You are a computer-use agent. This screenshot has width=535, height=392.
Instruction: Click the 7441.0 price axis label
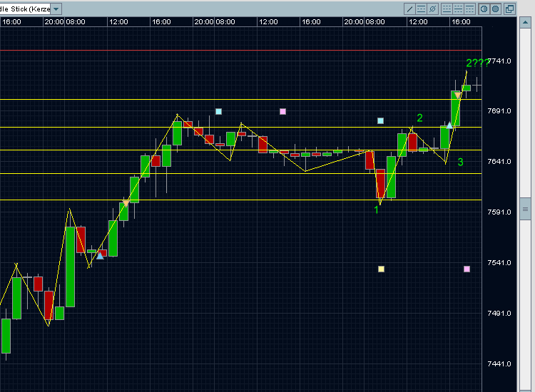[x=499, y=363]
